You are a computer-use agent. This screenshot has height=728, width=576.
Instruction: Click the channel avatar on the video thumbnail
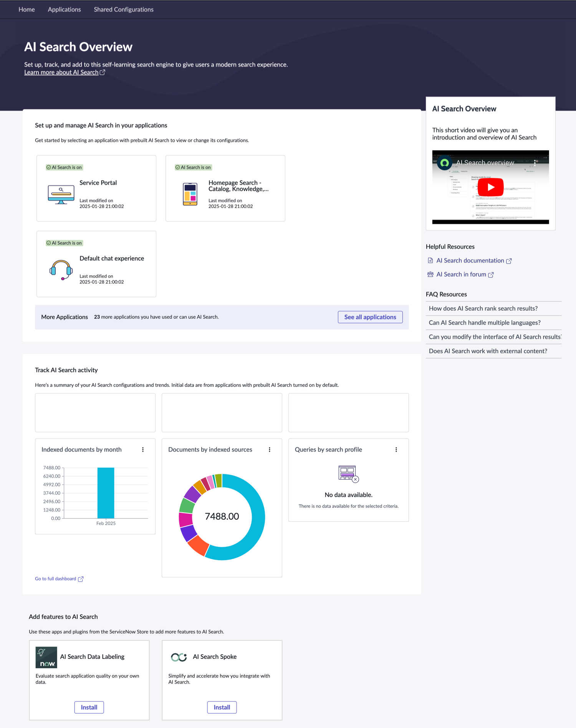click(x=445, y=163)
